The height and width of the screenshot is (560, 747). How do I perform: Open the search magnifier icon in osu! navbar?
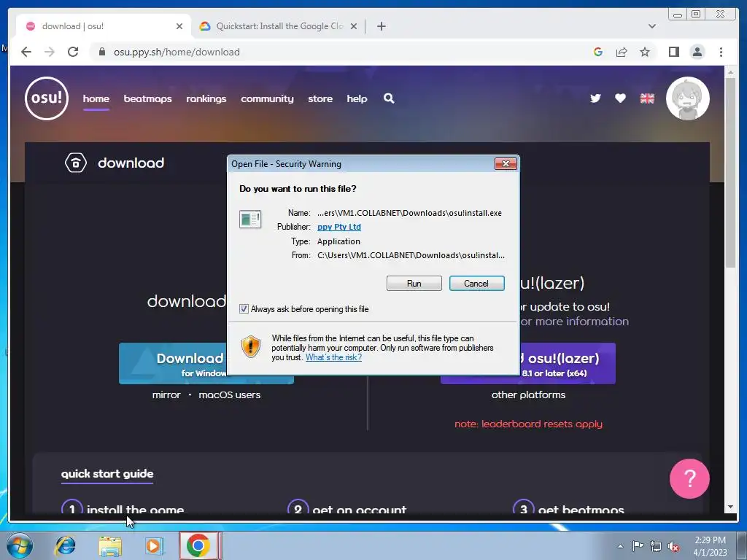389,98
